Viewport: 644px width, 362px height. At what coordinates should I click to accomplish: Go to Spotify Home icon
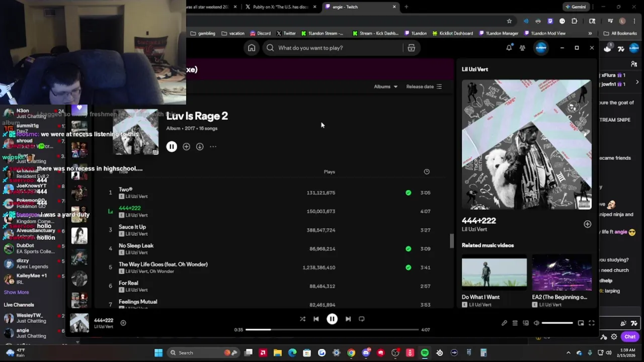coord(252,48)
